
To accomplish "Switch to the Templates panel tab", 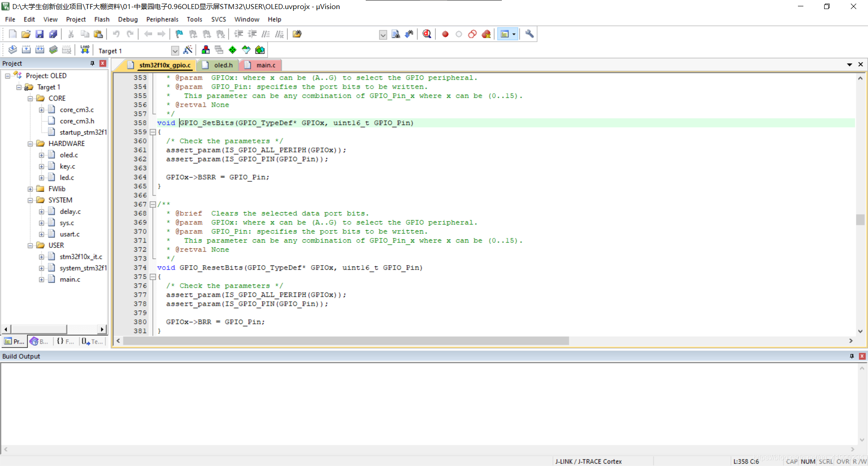I will pos(93,342).
